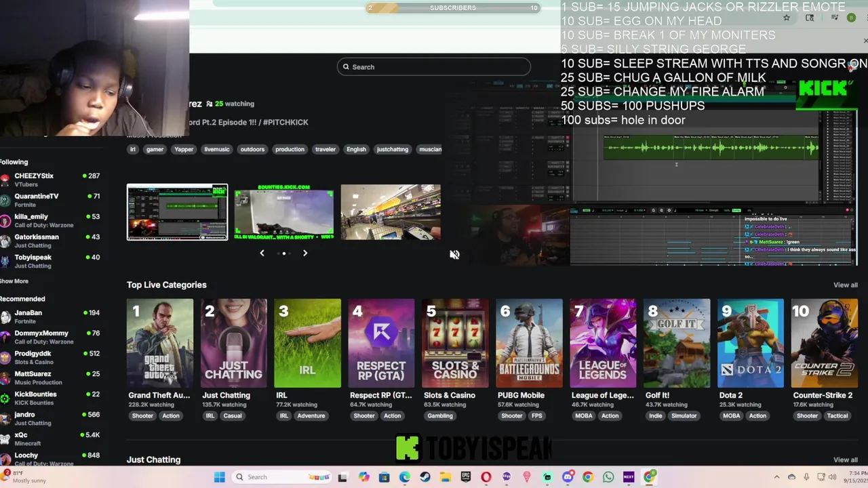Go to previous featured stream arrow
Screen dimensions: 868x488
(x=262, y=253)
